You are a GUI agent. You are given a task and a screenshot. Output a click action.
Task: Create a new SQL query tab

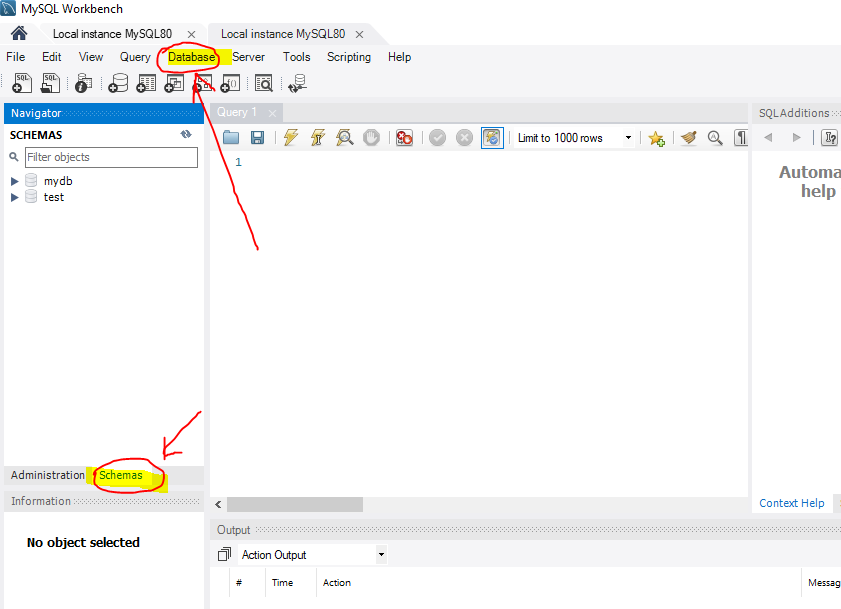tap(21, 83)
